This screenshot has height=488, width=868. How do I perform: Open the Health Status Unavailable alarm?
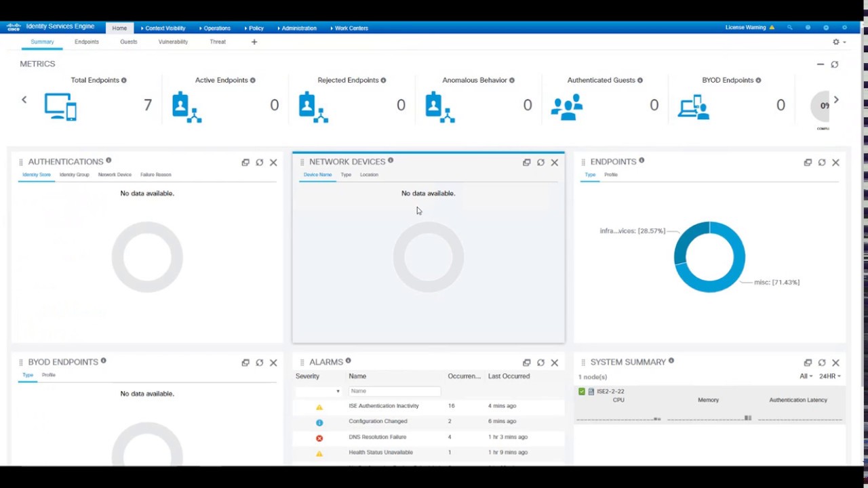point(381,453)
